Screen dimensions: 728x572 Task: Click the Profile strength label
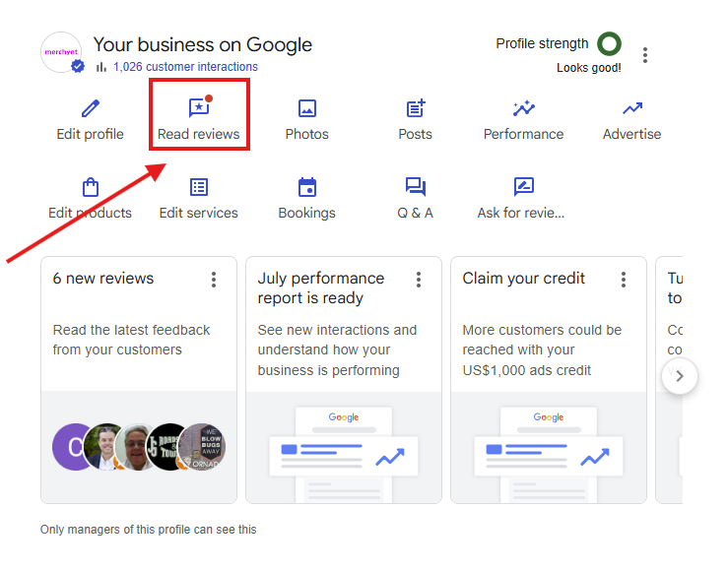[542, 43]
